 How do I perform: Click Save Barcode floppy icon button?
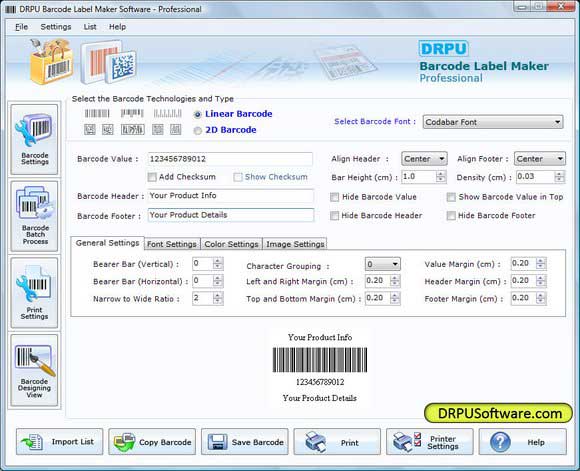(245, 442)
